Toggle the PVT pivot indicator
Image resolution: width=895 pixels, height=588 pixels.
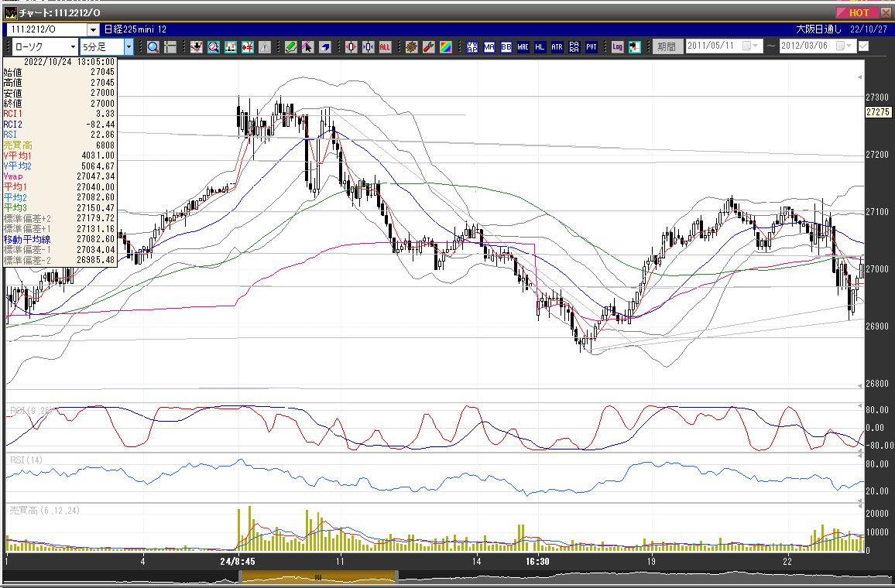point(592,46)
